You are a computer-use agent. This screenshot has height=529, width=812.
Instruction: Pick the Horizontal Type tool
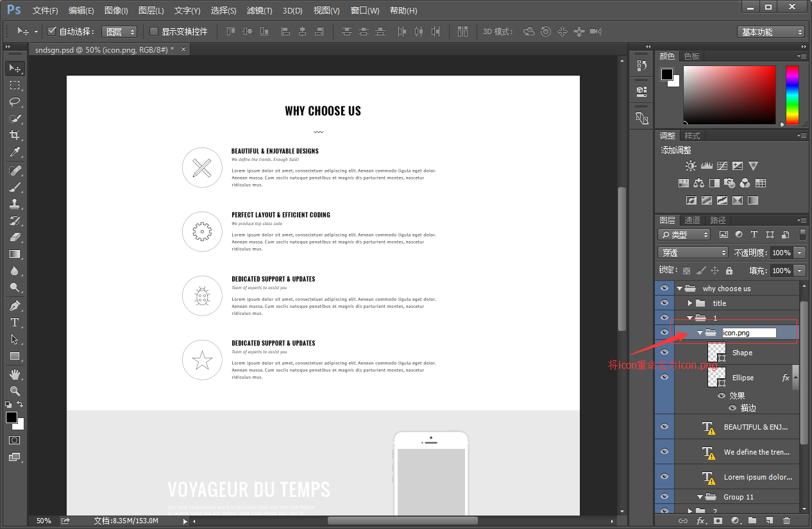click(x=14, y=323)
